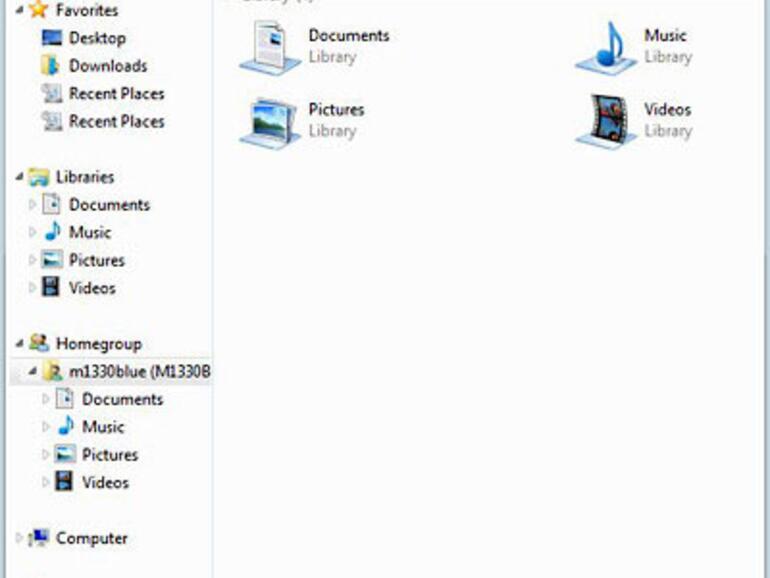Select Videos text under Libraries

[92, 287]
